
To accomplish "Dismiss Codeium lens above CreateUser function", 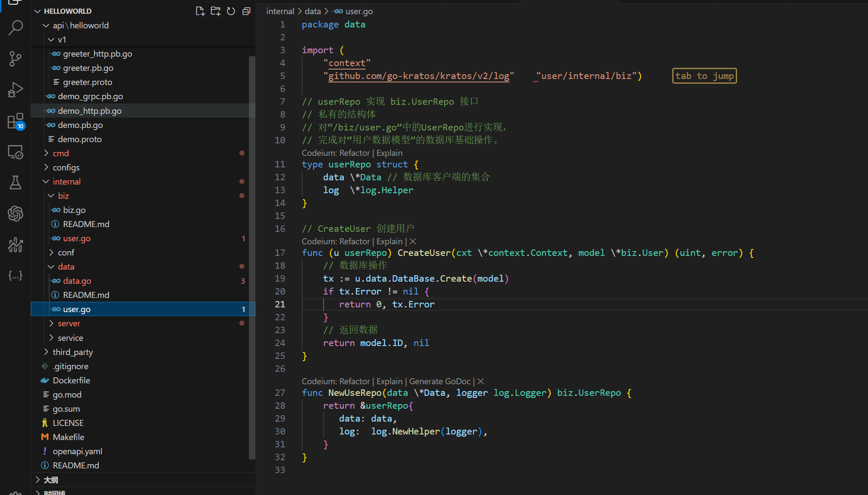I will click(413, 241).
